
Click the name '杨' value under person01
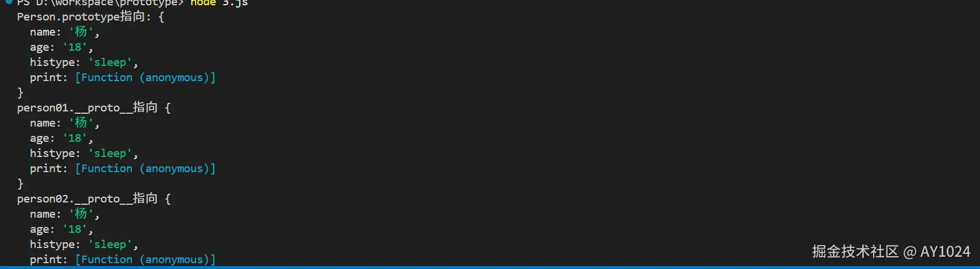[x=81, y=123]
